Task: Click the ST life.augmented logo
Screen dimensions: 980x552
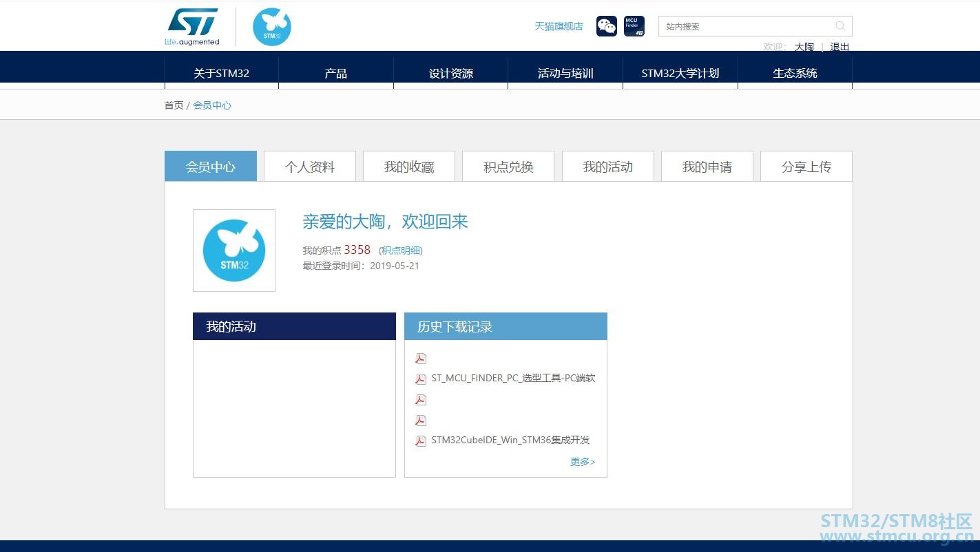Action: coord(192,27)
